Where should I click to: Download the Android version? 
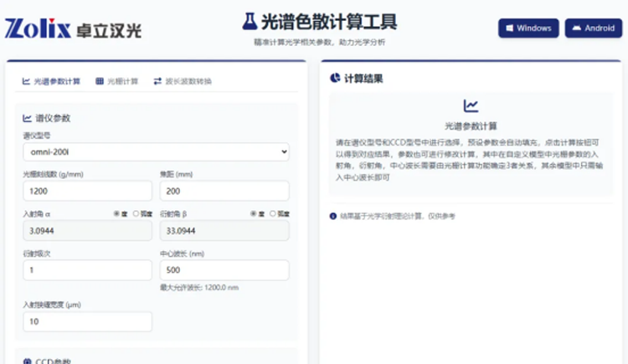pyautogui.click(x=594, y=28)
